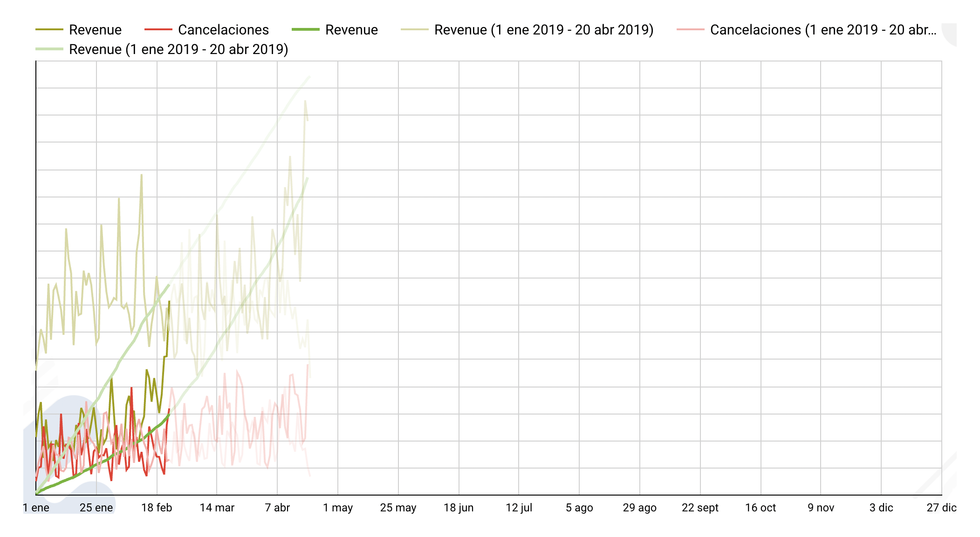Screen dimensions: 980x537
Task: Click the '9 nov' x-axis label
Action: [821, 508]
